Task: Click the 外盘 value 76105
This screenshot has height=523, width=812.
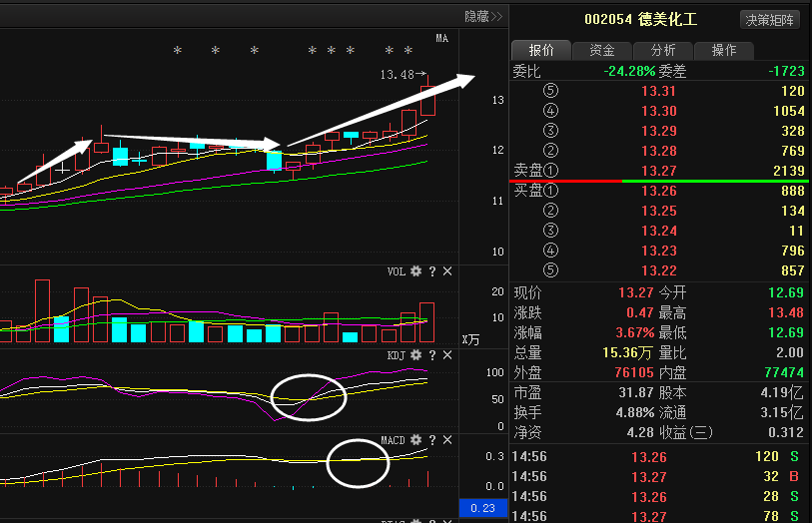Action: 634,372
